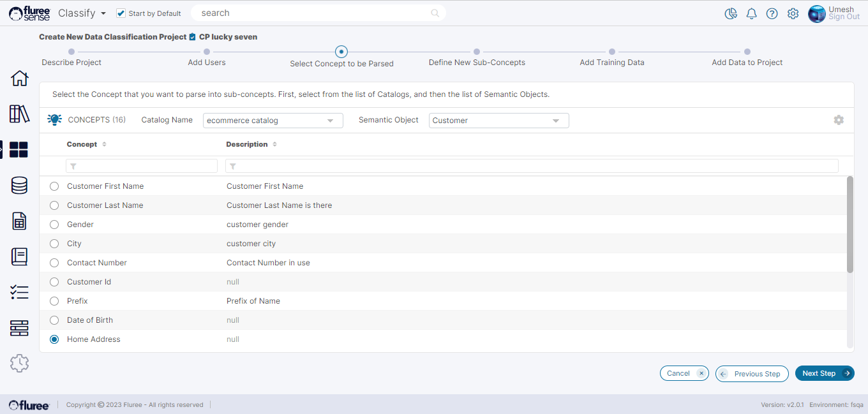Click the database icon in sidebar

tap(20, 186)
